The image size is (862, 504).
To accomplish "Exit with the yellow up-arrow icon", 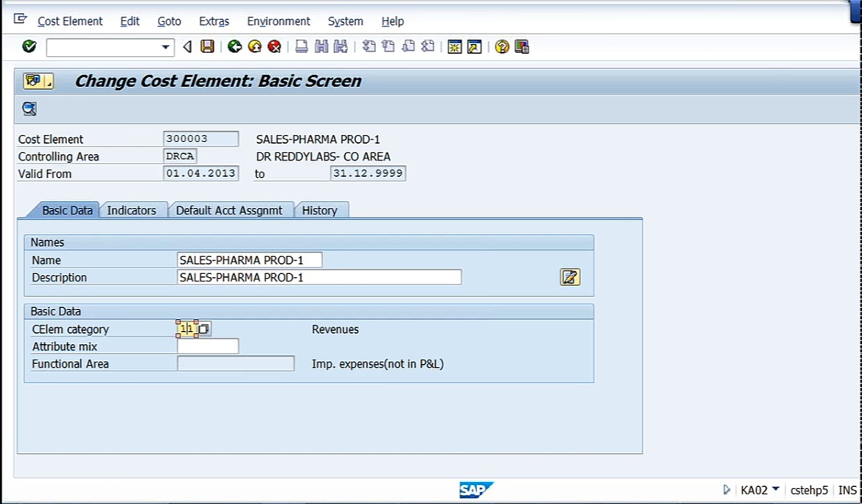I will point(254,46).
